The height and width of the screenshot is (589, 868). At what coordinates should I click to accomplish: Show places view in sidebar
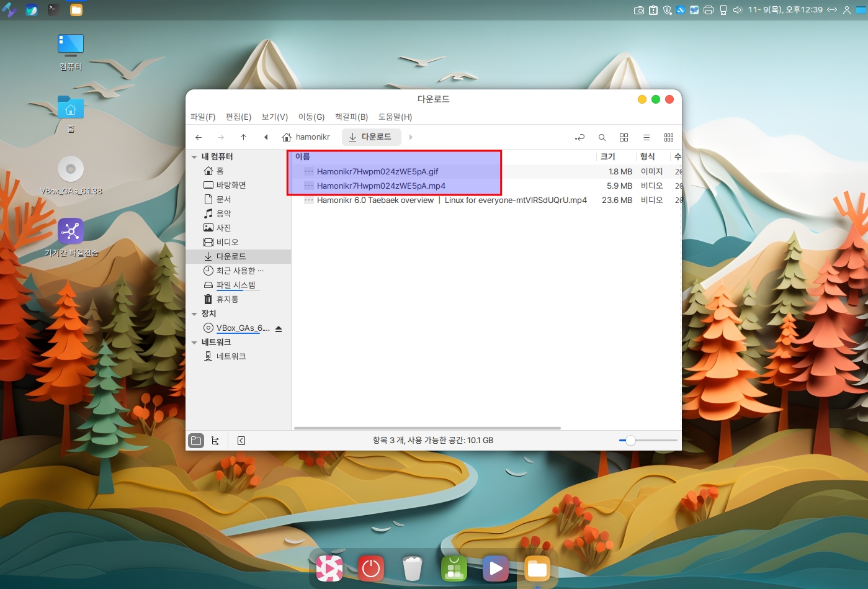(x=196, y=441)
